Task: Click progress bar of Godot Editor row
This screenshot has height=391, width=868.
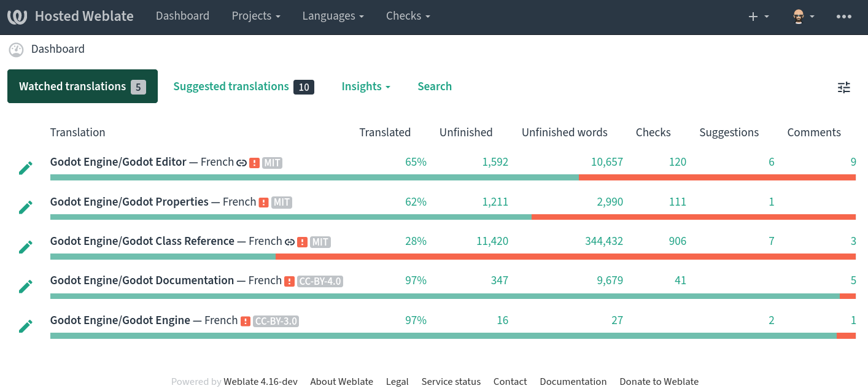Action: click(453, 177)
